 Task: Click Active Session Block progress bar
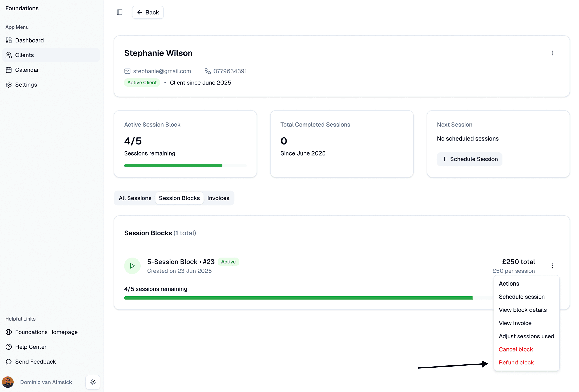click(185, 166)
